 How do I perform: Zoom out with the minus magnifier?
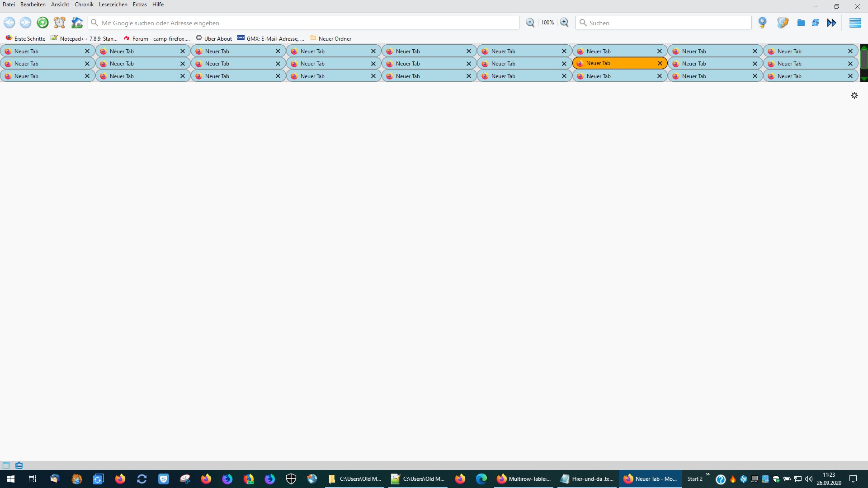pyautogui.click(x=530, y=23)
